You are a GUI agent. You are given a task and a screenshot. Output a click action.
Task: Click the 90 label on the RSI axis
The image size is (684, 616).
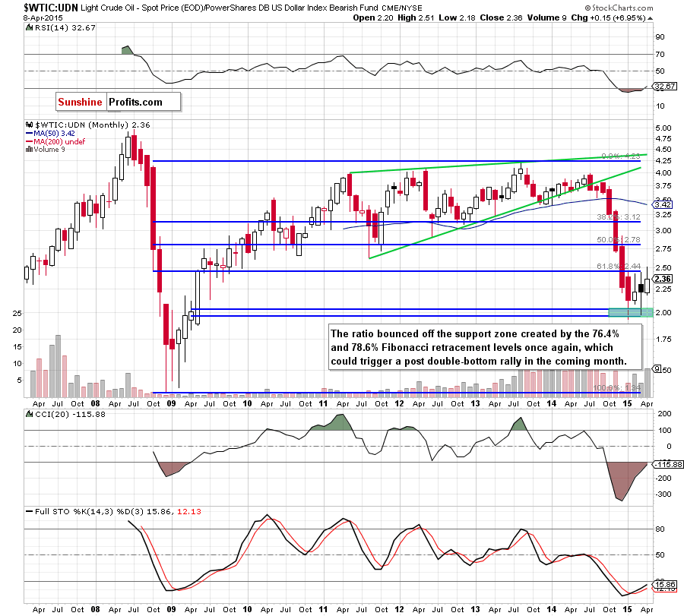660,37
